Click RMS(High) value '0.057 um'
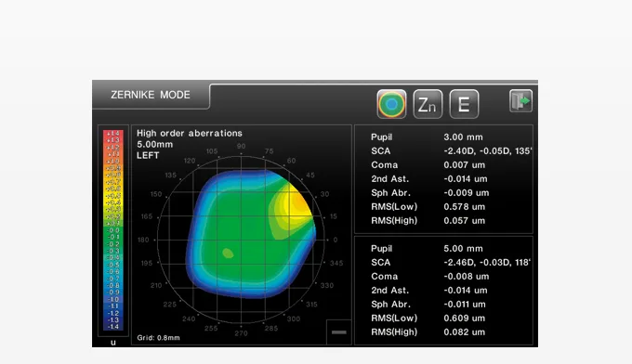632x364 pixels. coord(465,221)
